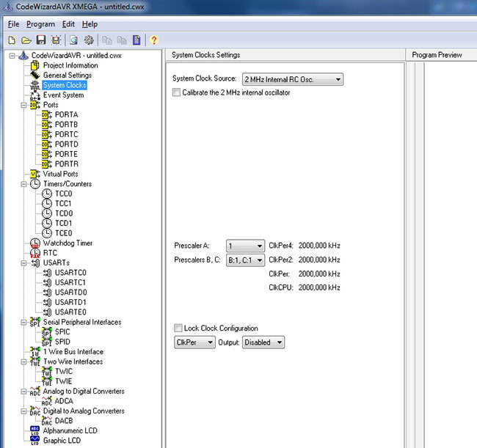Click the red question mark Help icon
This screenshot has height=448, width=477.
[x=154, y=40]
